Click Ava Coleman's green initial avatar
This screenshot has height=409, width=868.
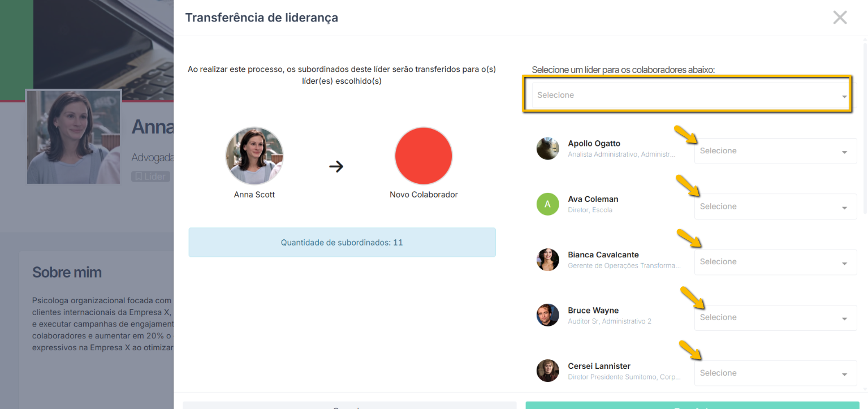(x=547, y=204)
